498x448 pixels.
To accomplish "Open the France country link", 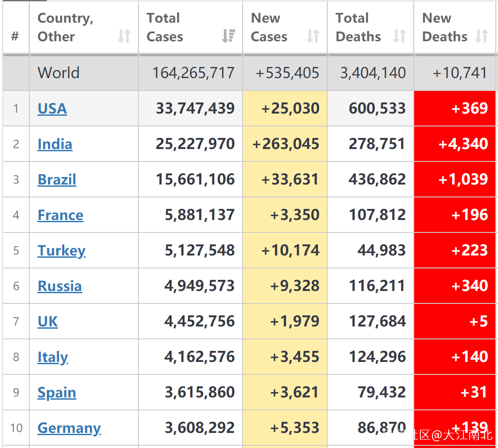I will click(60, 215).
